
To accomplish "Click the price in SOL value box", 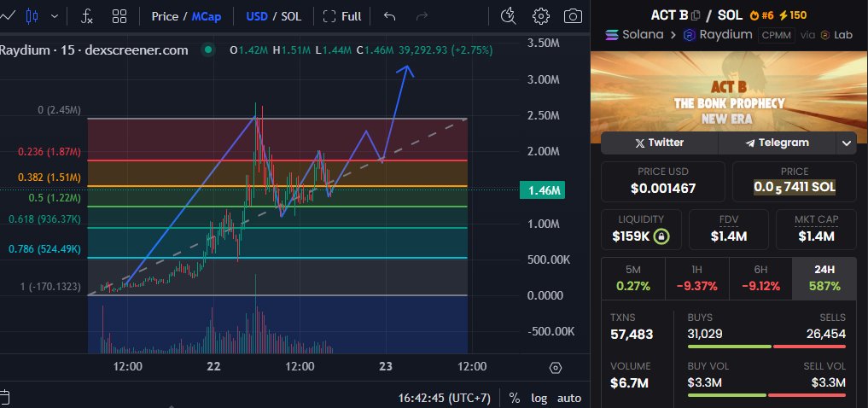I will 795,182.
